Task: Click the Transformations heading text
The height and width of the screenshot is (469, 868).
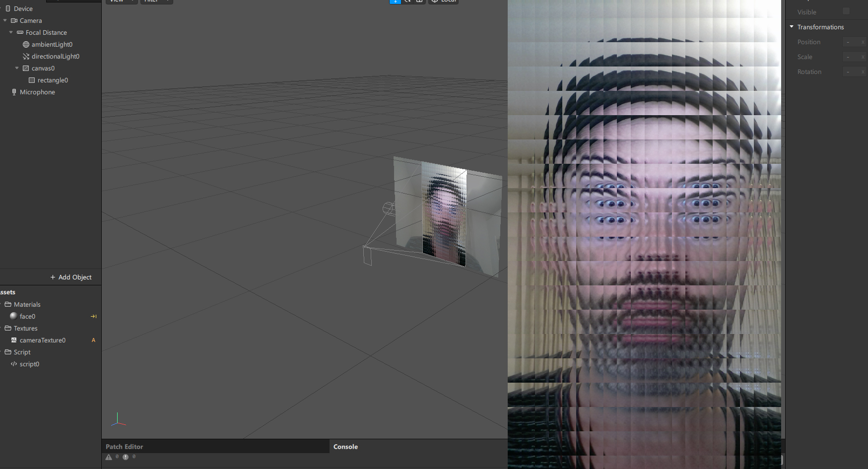Action: pyautogui.click(x=820, y=27)
